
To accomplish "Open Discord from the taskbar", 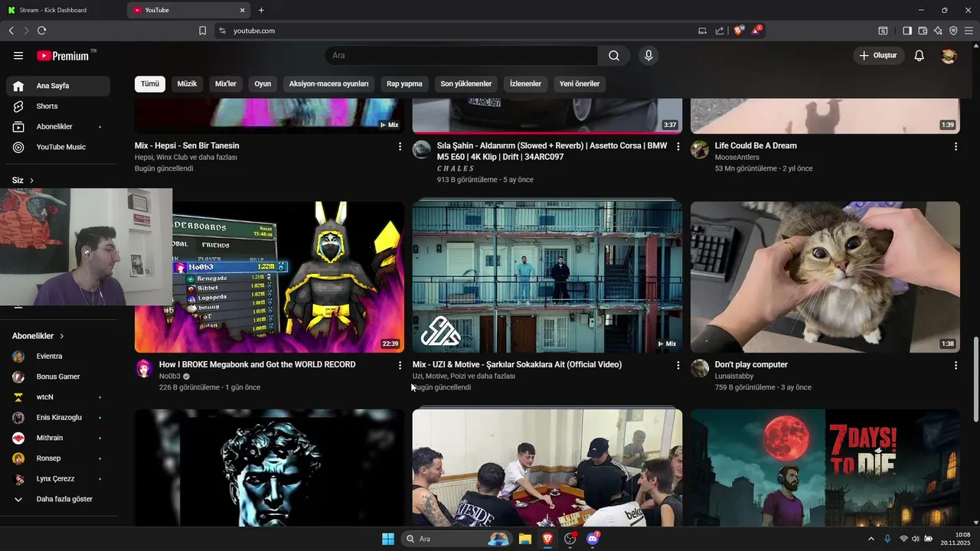I will (593, 539).
